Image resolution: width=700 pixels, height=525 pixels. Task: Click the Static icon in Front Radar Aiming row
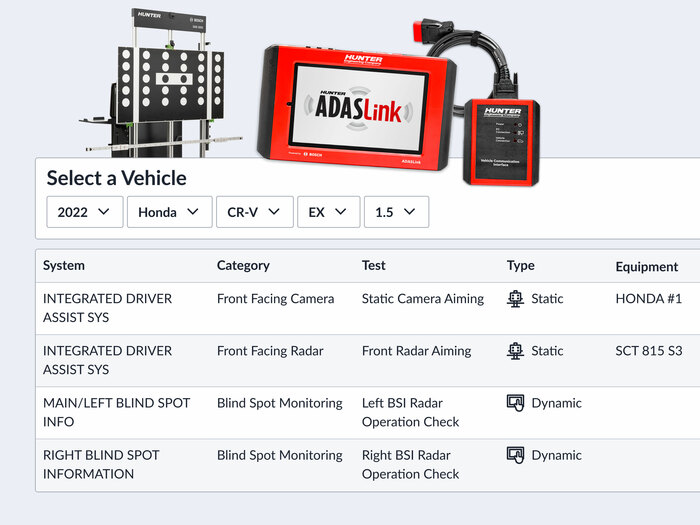click(516, 351)
